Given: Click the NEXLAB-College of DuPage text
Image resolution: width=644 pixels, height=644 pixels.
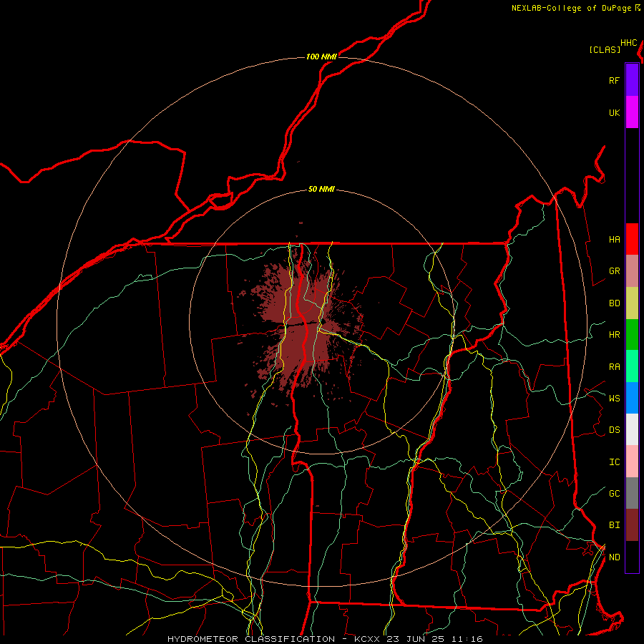Looking at the screenshot, I should [x=571, y=8].
